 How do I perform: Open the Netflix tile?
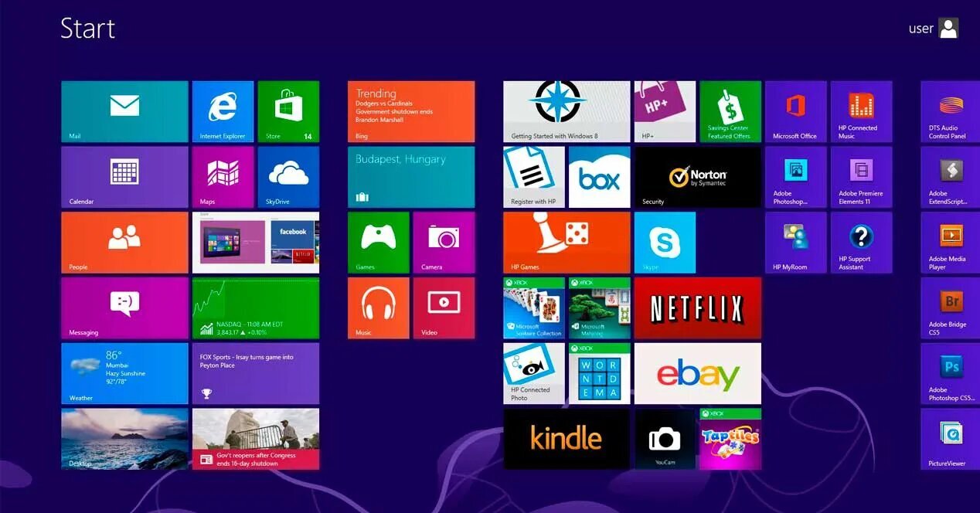tap(698, 308)
